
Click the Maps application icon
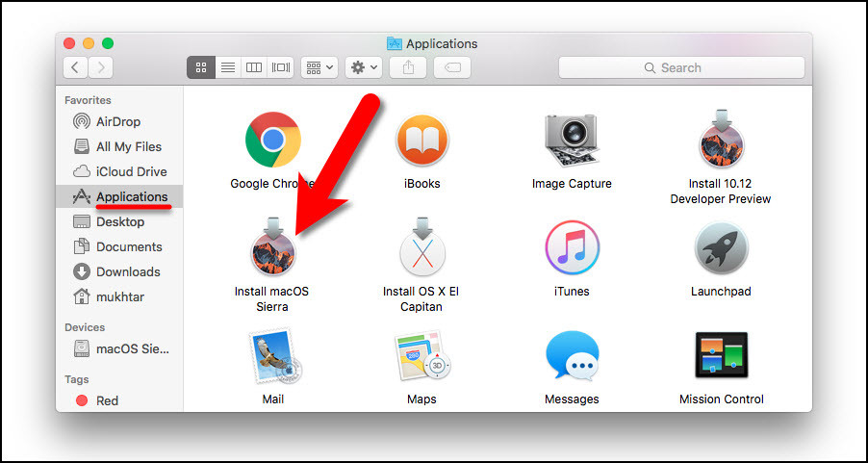[x=421, y=356]
